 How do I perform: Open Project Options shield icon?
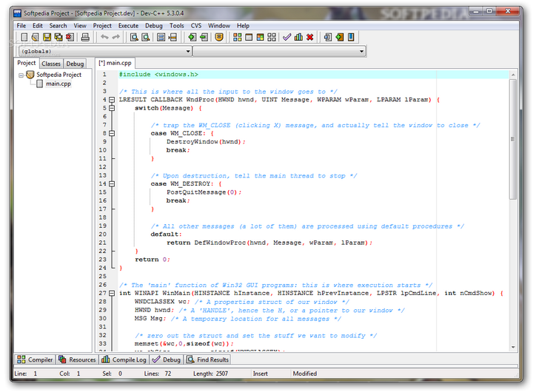click(x=219, y=37)
